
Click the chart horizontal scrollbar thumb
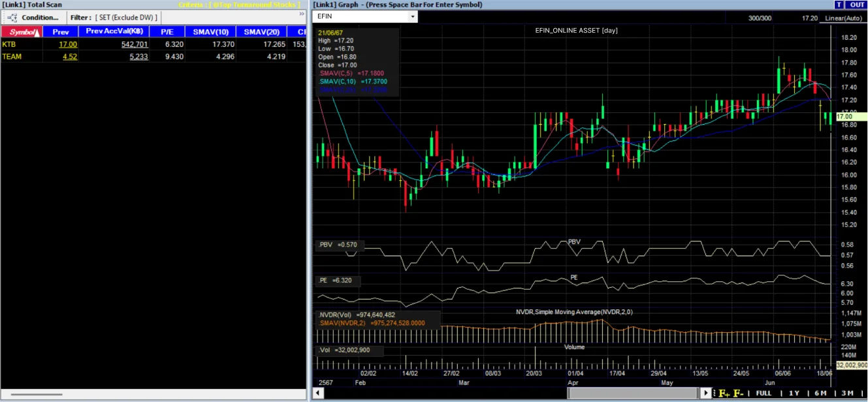(633, 393)
